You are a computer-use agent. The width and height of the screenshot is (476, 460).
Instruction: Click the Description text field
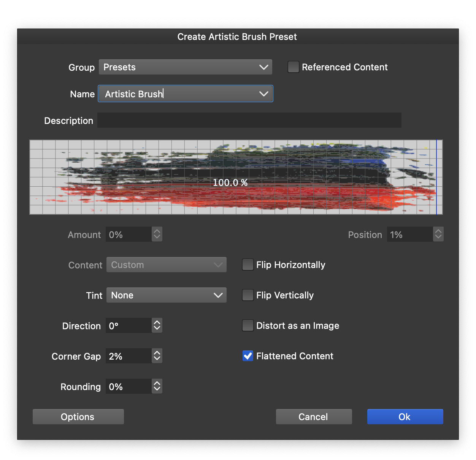(x=249, y=121)
